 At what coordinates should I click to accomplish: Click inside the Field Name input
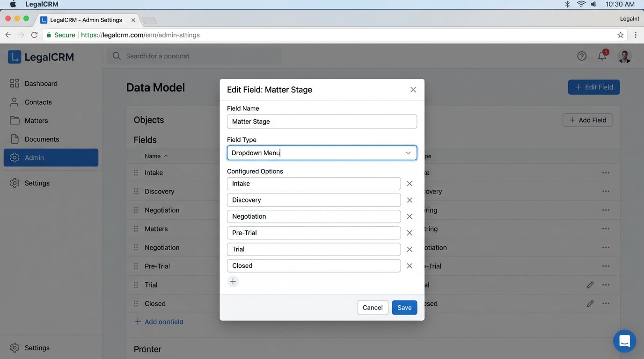[322, 121]
